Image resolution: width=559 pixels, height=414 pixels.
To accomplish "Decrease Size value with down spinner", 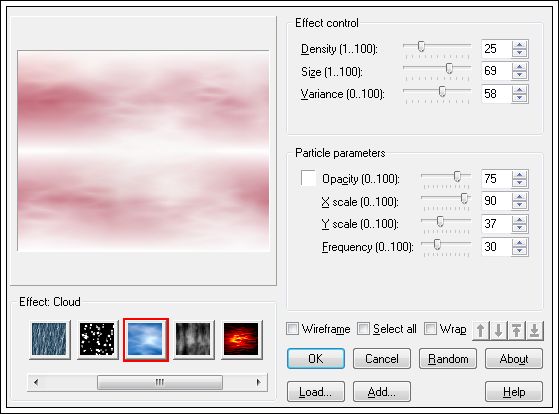I will pos(519,75).
